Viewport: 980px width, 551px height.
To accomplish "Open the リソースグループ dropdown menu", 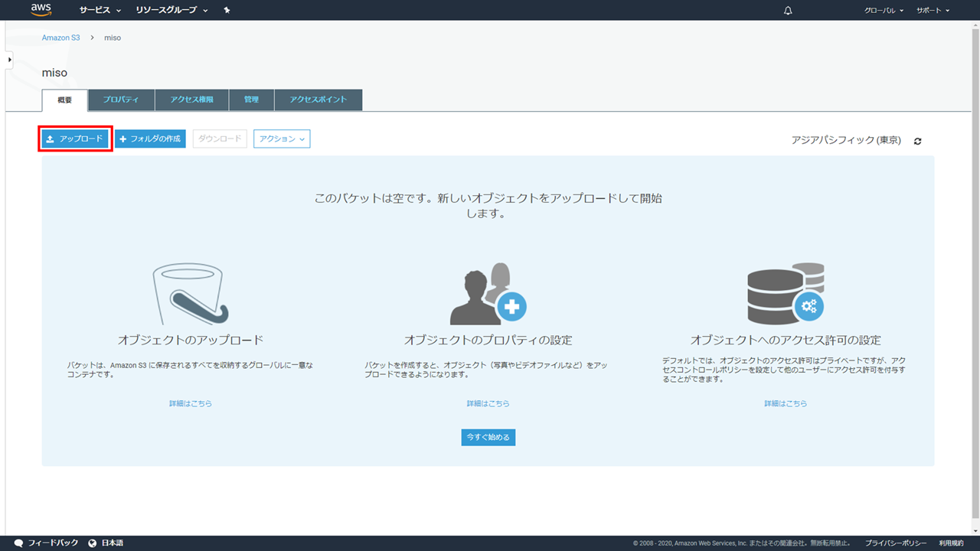I will click(171, 11).
